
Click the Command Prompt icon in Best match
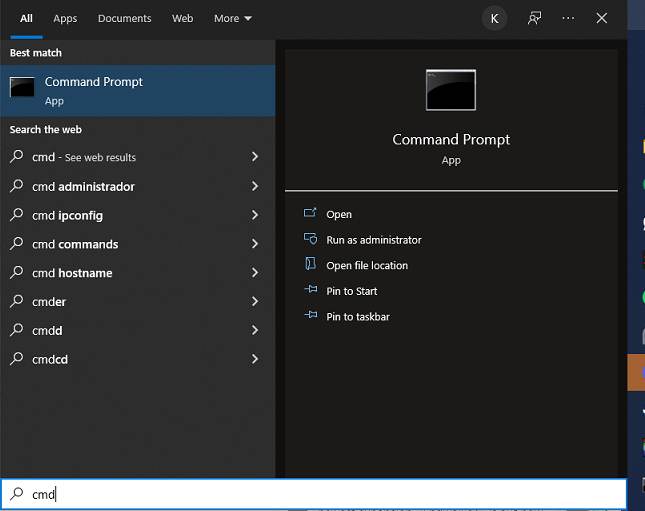pyautogui.click(x=22, y=87)
